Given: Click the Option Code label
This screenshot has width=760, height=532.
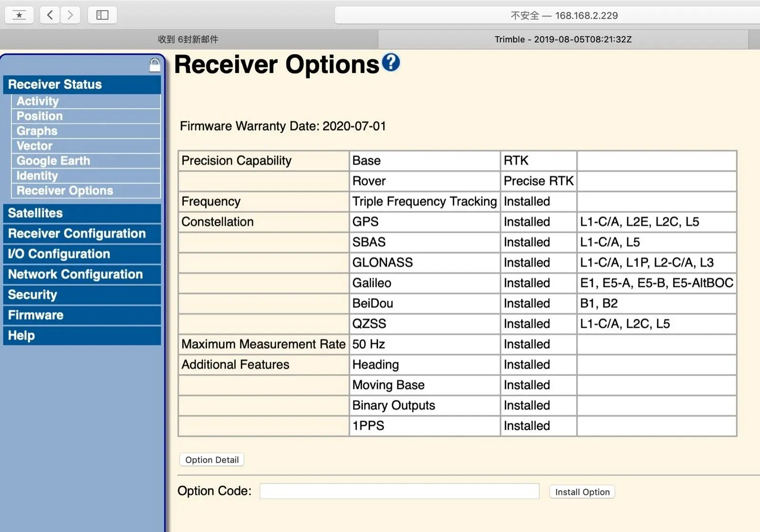Looking at the screenshot, I should tap(214, 491).
